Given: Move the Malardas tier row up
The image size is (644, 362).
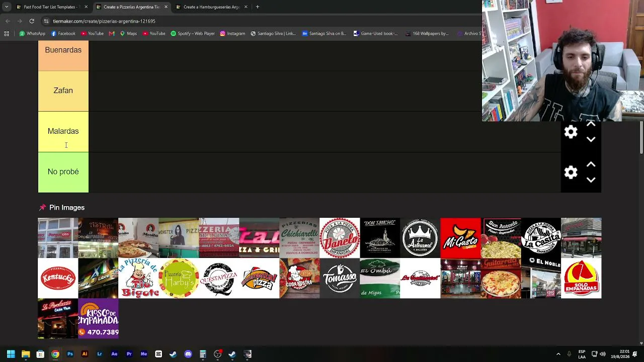Looking at the screenshot, I should 591,124.
